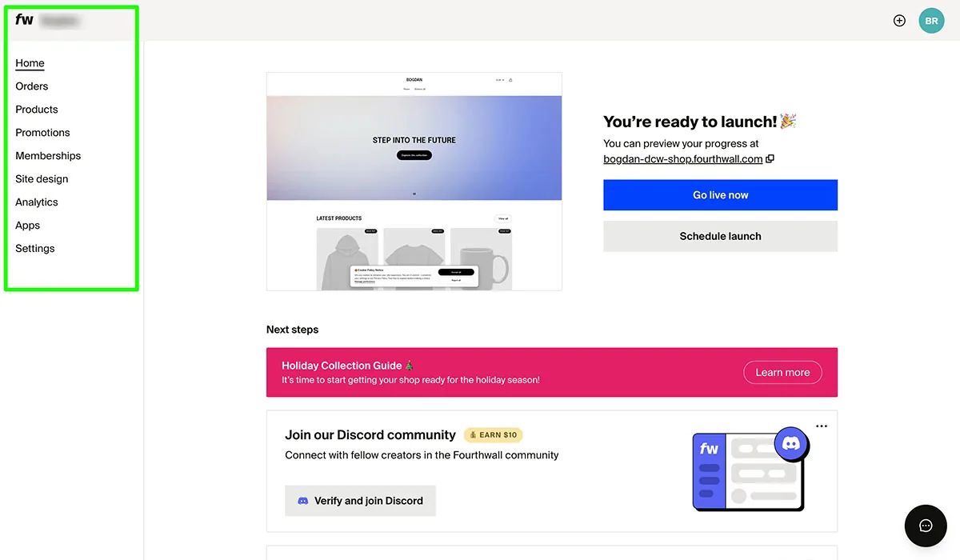Viewport: 960px width, 560px height.
Task: Click Verify and join Discord
Action: (360, 500)
